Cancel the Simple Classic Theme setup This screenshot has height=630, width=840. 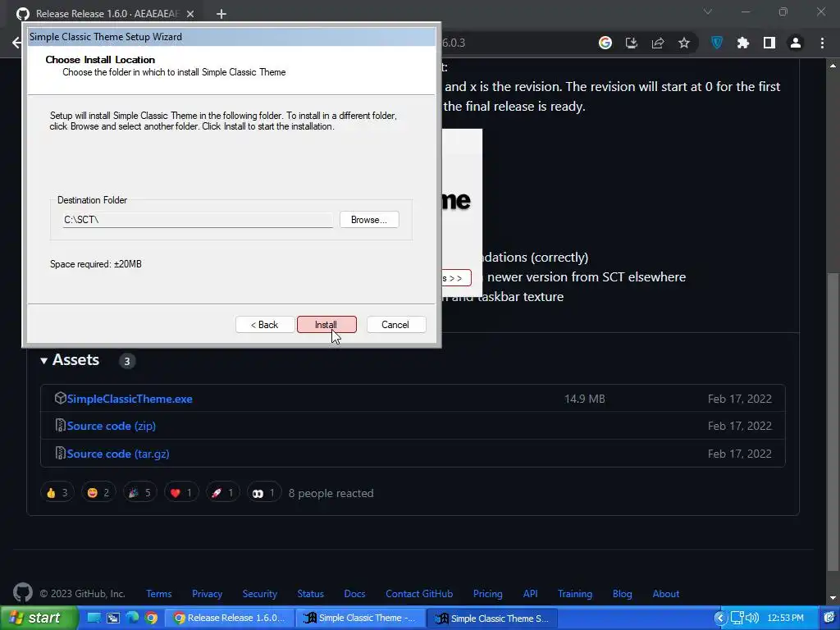click(x=395, y=325)
